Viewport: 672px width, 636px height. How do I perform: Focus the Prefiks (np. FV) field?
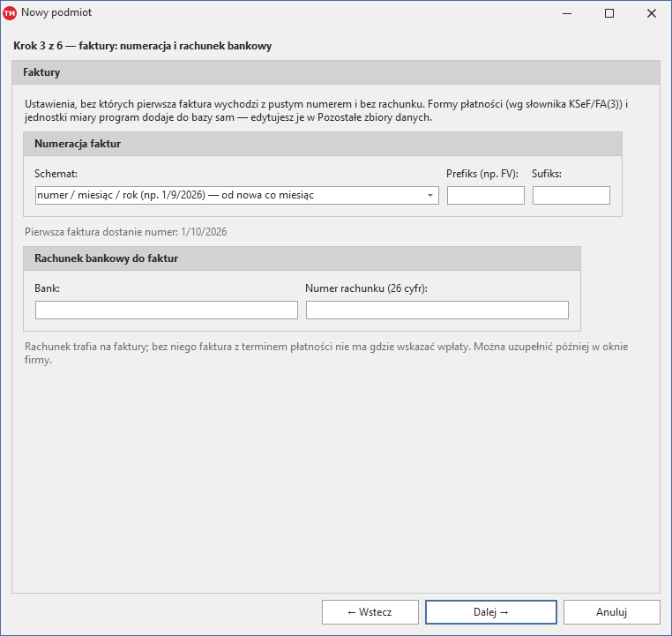(x=486, y=196)
